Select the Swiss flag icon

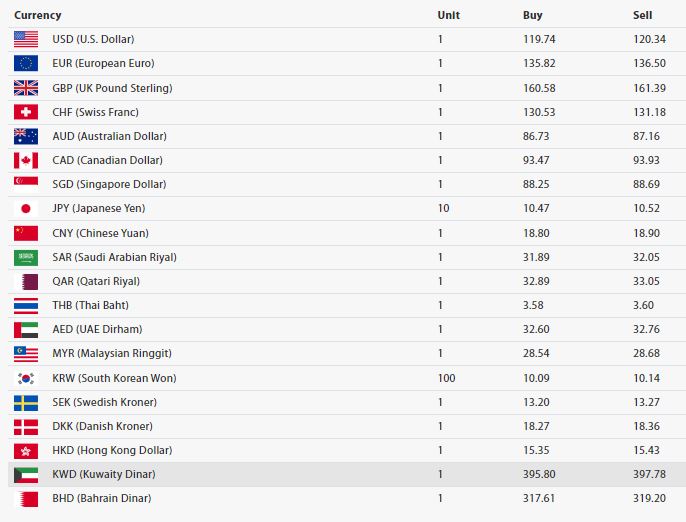click(26, 112)
